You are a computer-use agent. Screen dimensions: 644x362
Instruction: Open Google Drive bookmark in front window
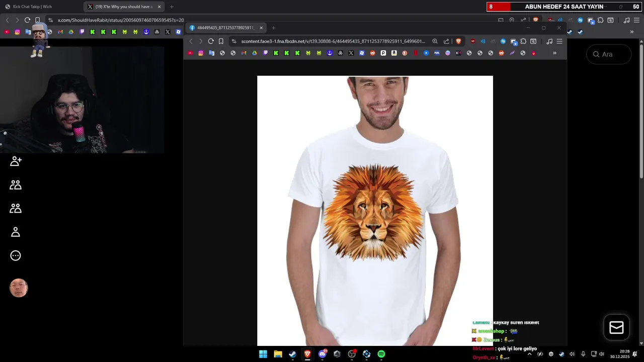point(255,53)
